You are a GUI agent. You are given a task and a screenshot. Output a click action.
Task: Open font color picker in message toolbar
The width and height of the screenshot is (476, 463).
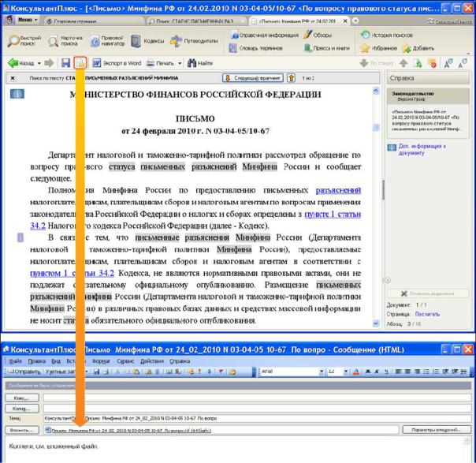click(356, 372)
